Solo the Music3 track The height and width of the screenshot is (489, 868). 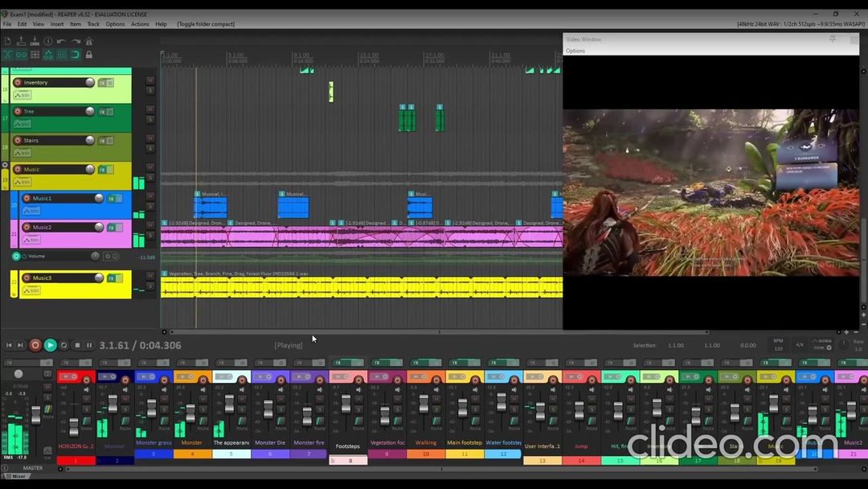click(x=150, y=286)
